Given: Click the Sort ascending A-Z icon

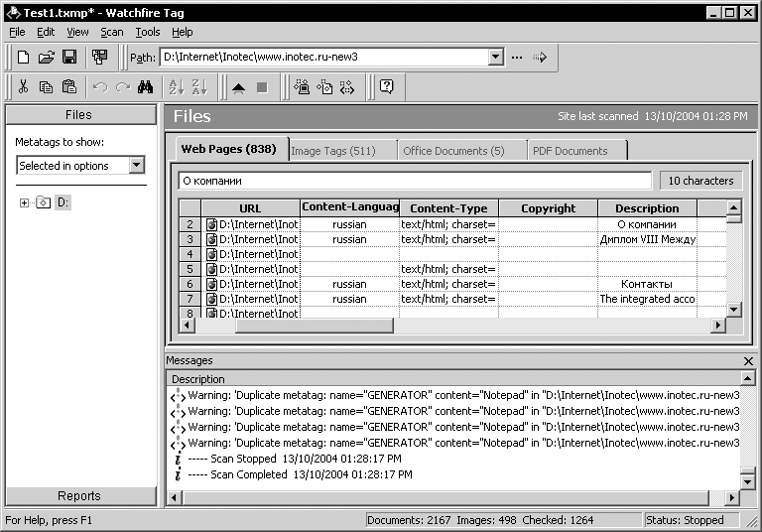Looking at the screenshot, I should (176, 87).
